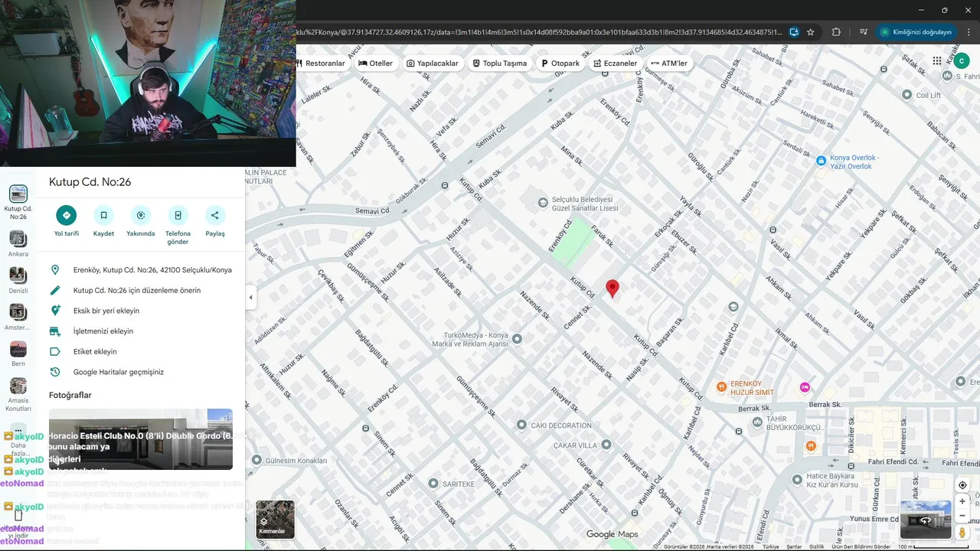Open the Katmanlar layers selector

tap(275, 520)
